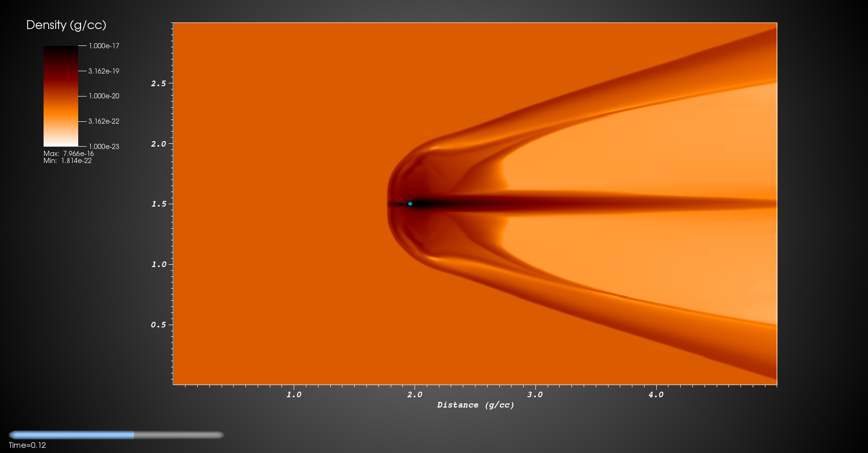Click the '1.000e-20' legend value
The height and width of the screenshot is (453, 868).
(104, 96)
